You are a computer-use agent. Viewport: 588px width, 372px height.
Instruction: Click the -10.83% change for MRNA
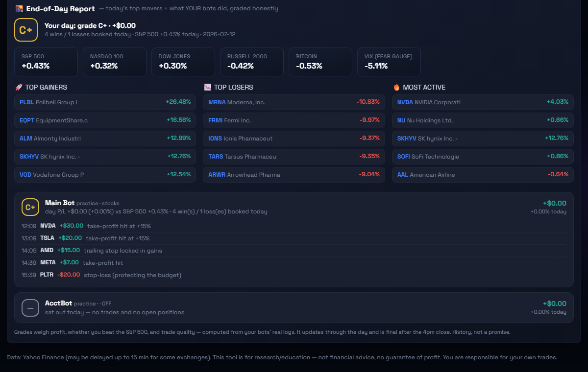(x=368, y=102)
